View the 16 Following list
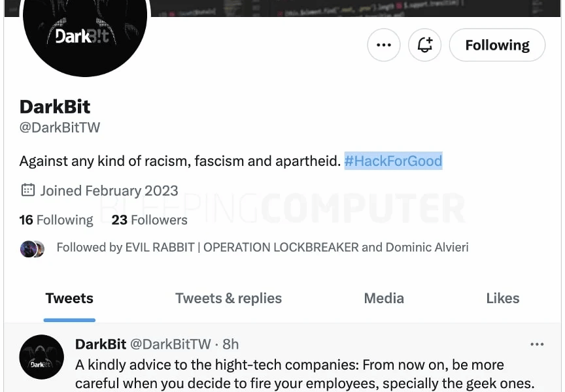565x392 pixels. tap(56, 220)
